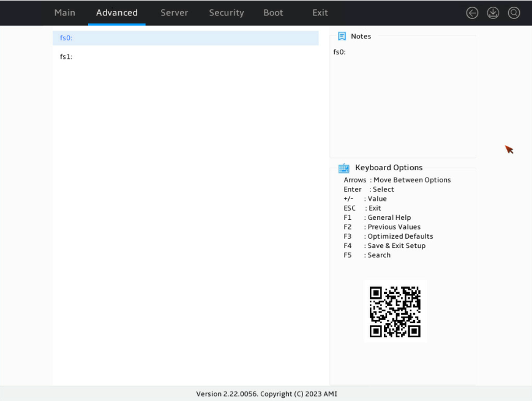Screen dimensions: 532x401
Task: Open search with the magnifier icon
Action: pos(514,13)
